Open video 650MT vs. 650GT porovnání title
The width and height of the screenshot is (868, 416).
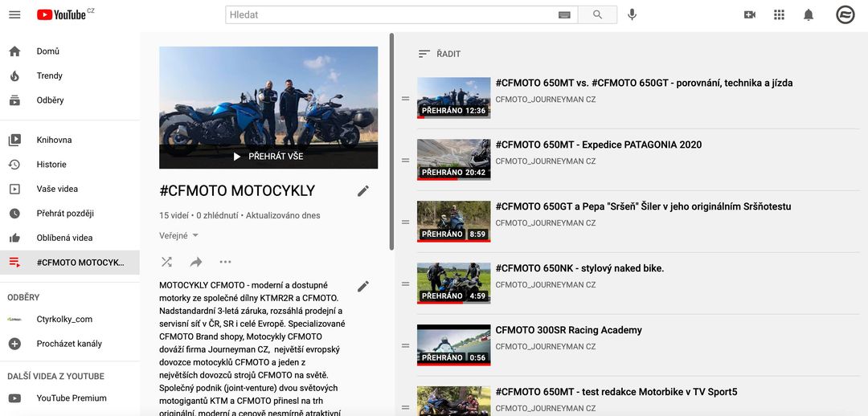coord(644,83)
